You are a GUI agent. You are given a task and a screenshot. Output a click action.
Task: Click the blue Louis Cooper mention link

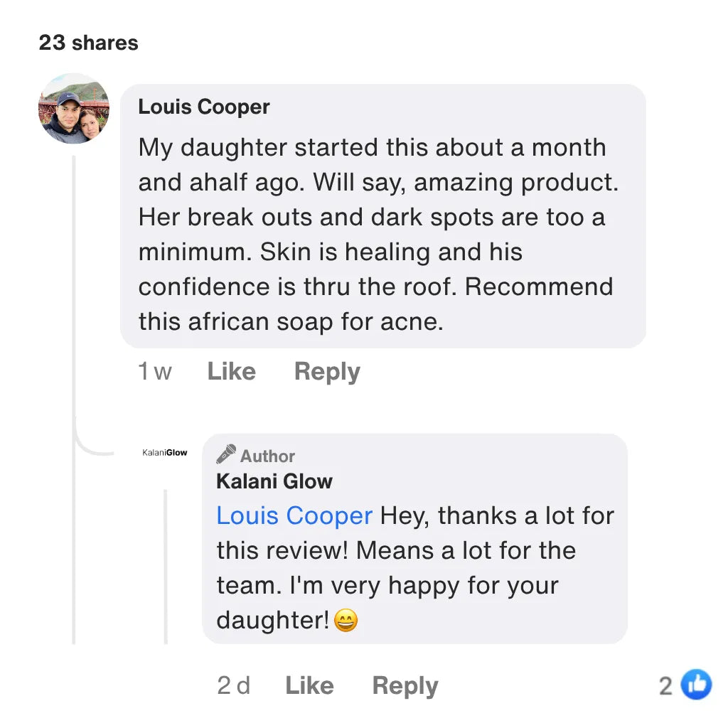click(294, 515)
